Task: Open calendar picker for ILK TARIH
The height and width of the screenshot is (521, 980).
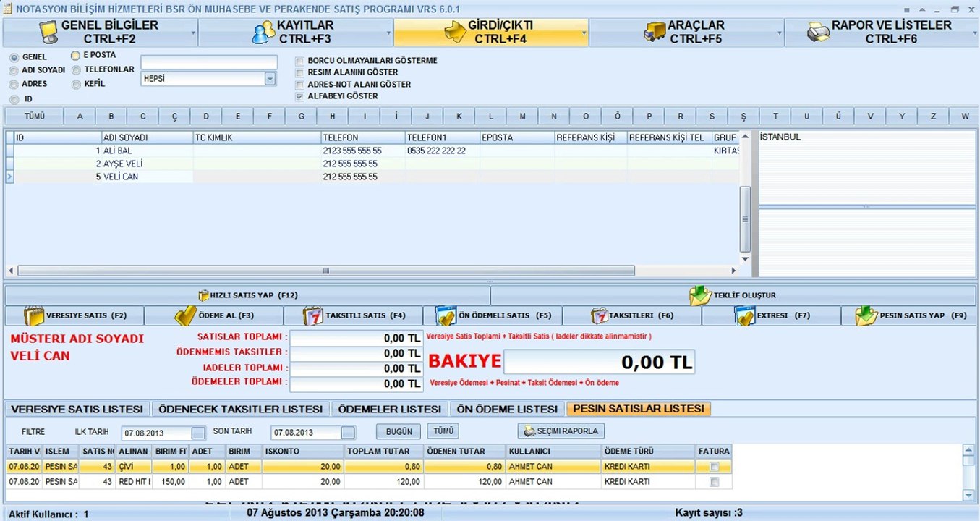Action: (x=198, y=433)
